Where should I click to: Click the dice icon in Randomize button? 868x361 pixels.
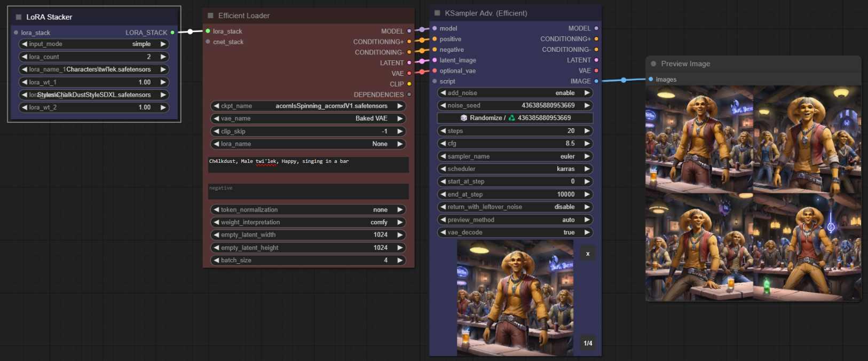click(x=464, y=118)
